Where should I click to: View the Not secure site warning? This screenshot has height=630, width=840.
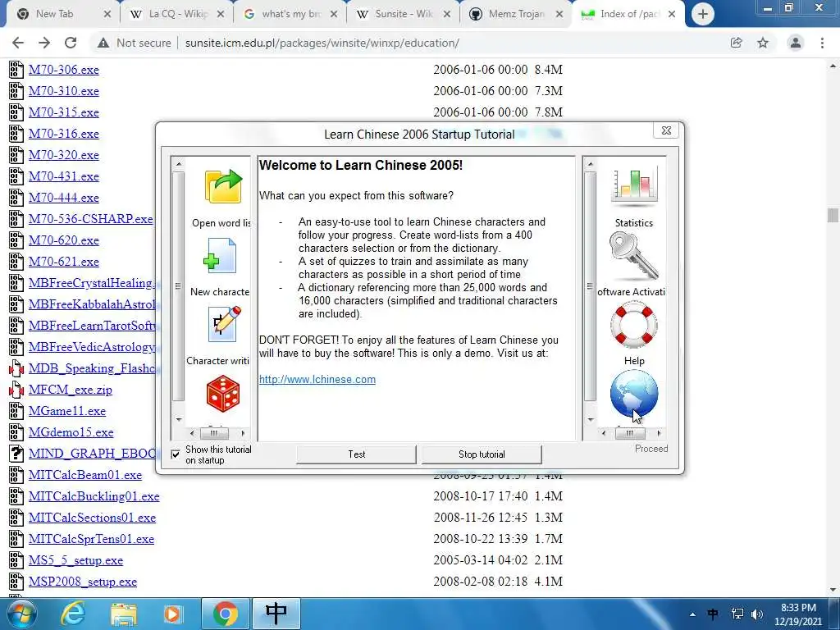tap(134, 43)
